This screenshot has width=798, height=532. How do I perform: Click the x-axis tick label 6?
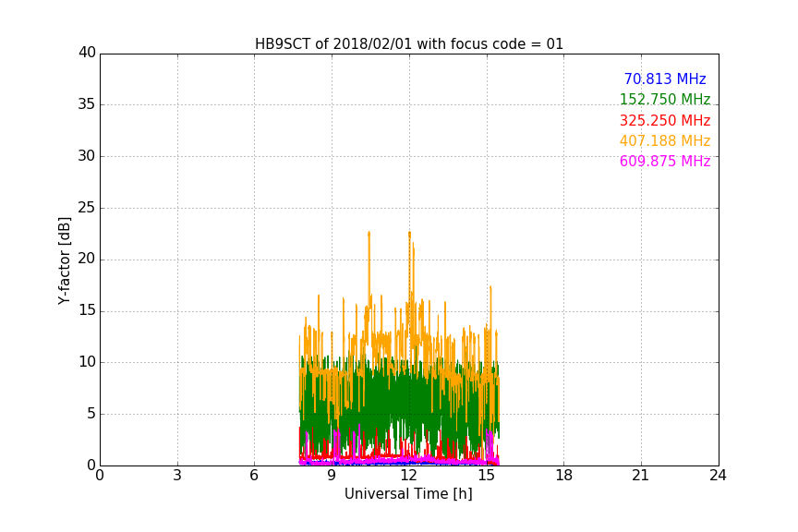[254, 476]
